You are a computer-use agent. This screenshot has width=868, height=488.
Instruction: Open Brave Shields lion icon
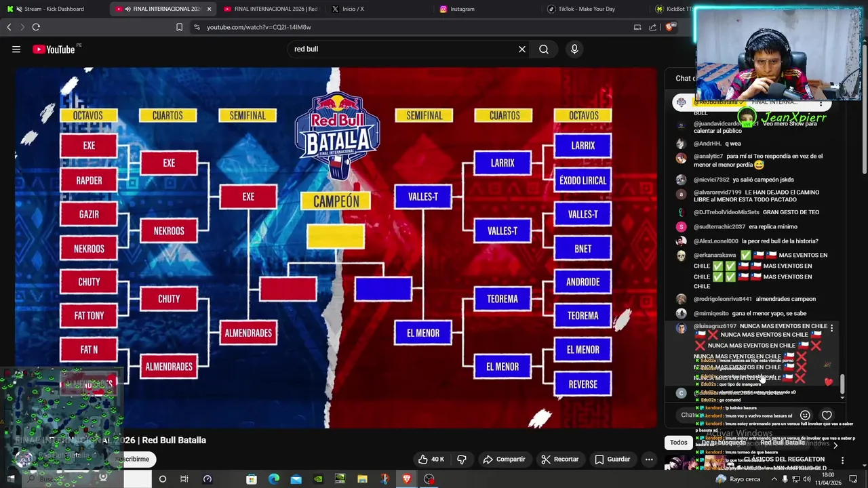[x=669, y=27]
